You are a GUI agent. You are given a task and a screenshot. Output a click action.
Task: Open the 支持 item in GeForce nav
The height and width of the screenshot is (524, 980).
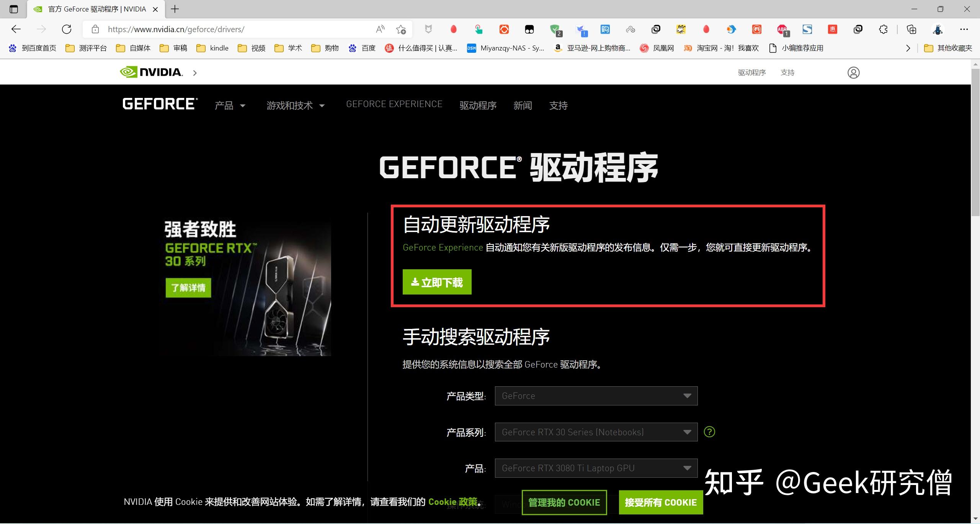(x=558, y=105)
